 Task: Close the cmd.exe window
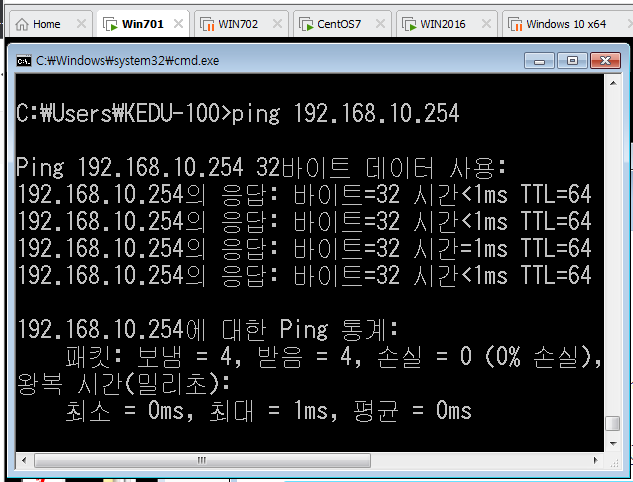[x=605, y=61]
